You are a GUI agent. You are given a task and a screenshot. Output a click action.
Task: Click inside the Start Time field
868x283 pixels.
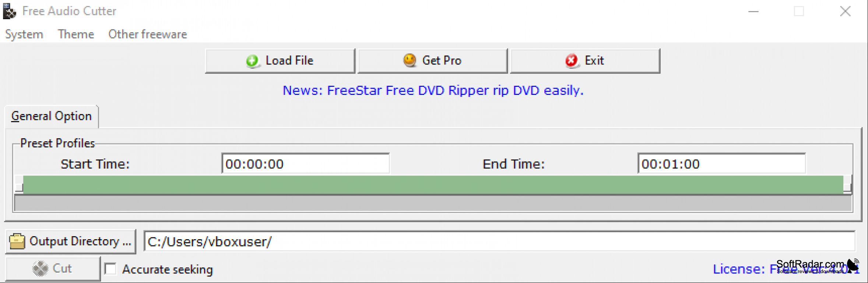(305, 163)
